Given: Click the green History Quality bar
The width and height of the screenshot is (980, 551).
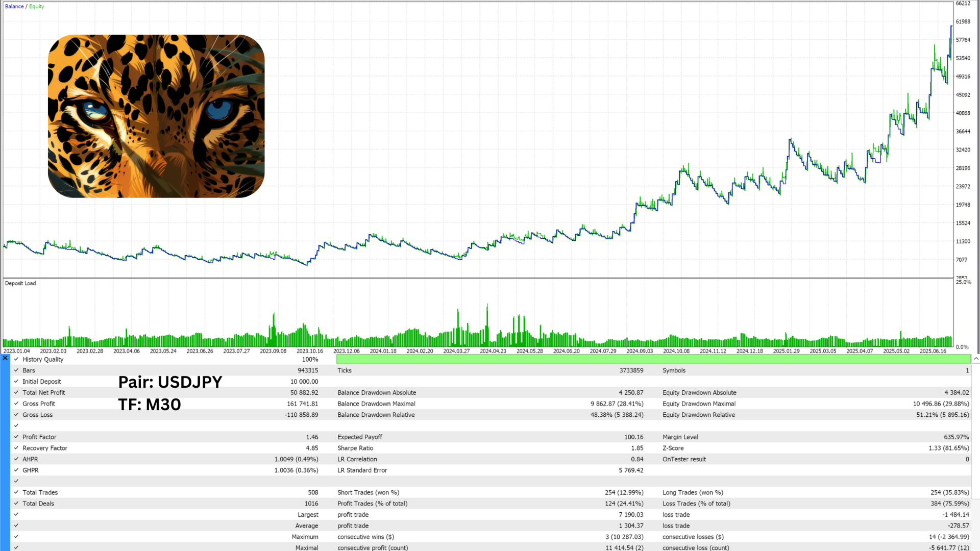Looking at the screenshot, I should pyautogui.click(x=653, y=359).
